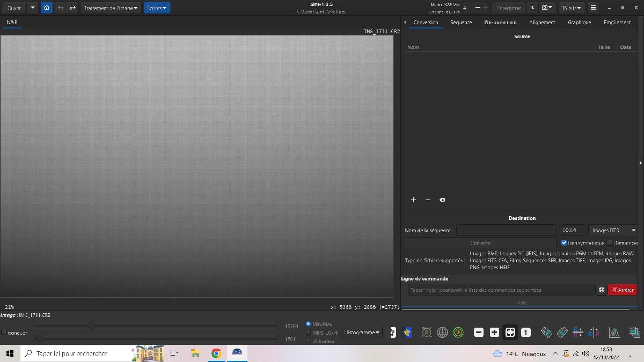
Task: Adjust the upper cut-off slider handle
Action: [x=91, y=326]
